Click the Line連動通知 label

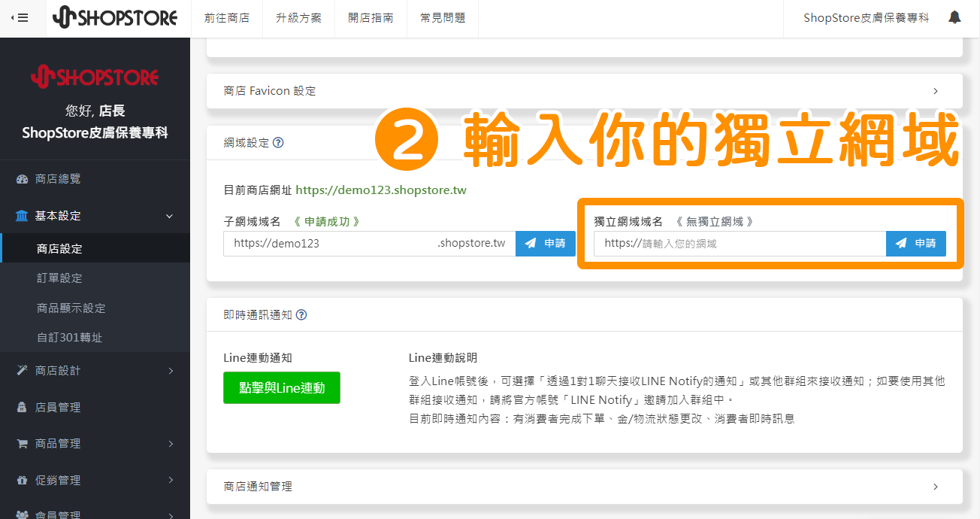[258, 358]
